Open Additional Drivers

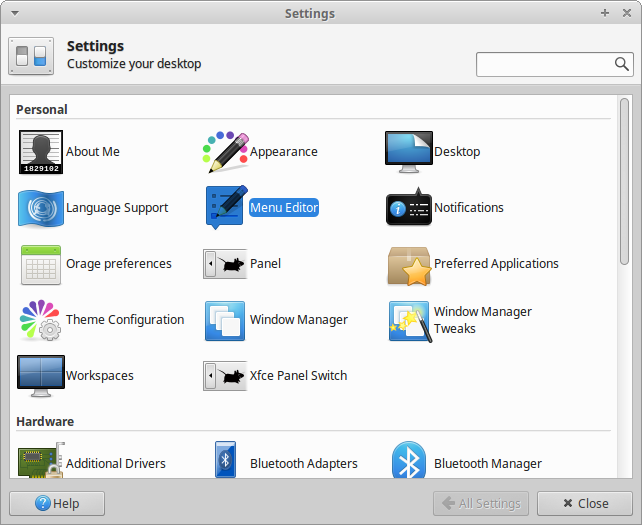click(x=41, y=462)
